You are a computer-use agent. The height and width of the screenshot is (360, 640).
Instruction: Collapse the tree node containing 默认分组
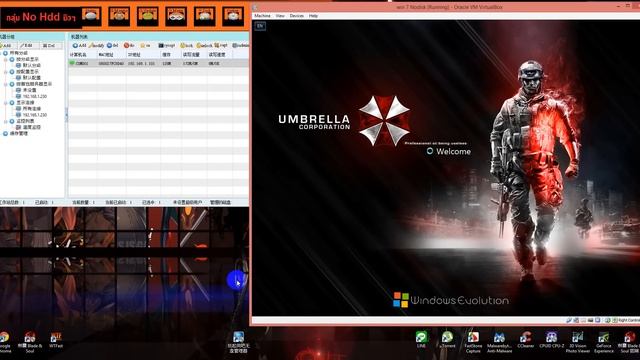click(6, 60)
